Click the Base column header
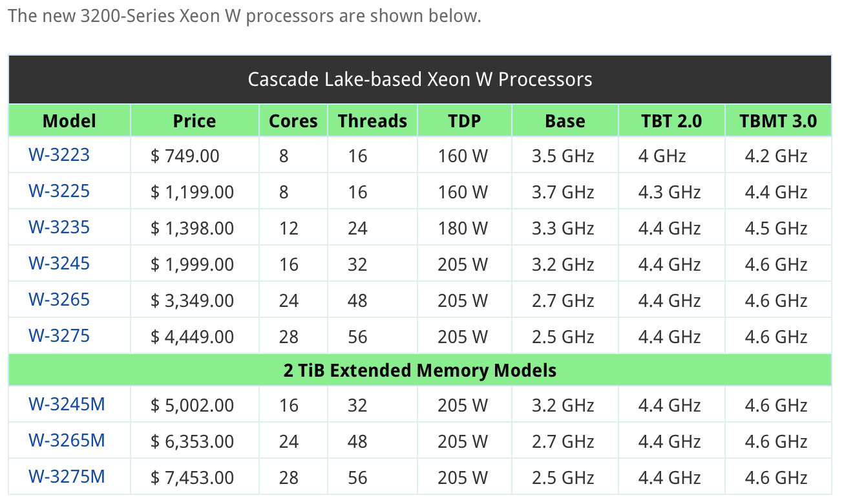The image size is (844, 504). tap(565, 121)
